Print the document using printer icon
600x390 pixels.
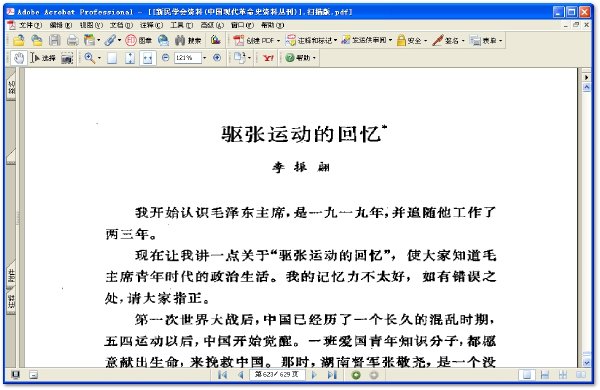[x=72, y=40]
